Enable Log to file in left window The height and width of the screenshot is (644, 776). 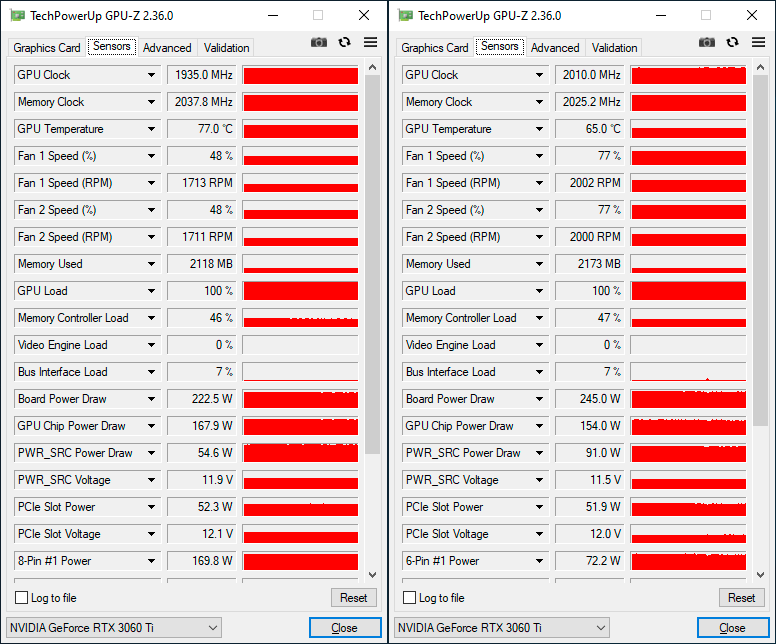coord(22,598)
